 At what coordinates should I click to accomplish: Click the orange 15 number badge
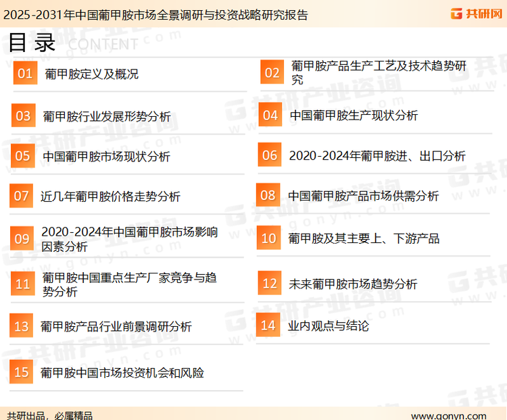(22, 372)
